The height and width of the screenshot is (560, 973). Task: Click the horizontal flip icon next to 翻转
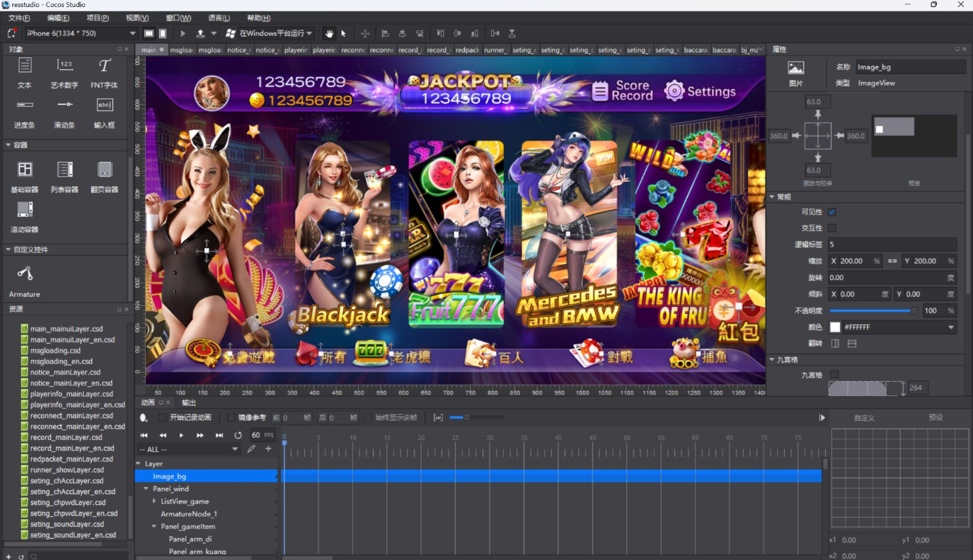[835, 344]
